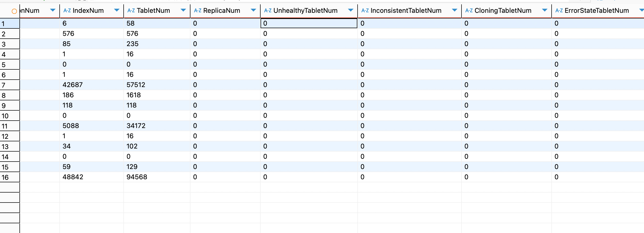Select row 16 by its row header
This screenshot has height=233, width=644.
click(x=9, y=177)
